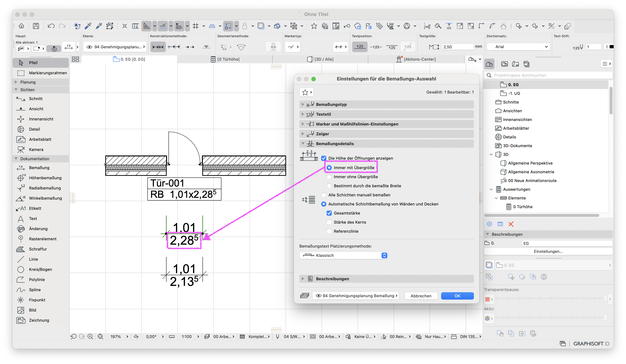Select the Innenansicht tool

point(41,119)
